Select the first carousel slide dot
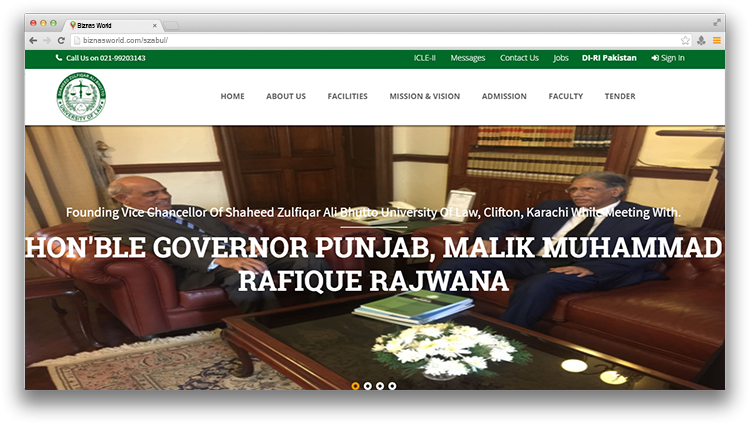Viewport: 750px width, 425px height. click(x=356, y=385)
